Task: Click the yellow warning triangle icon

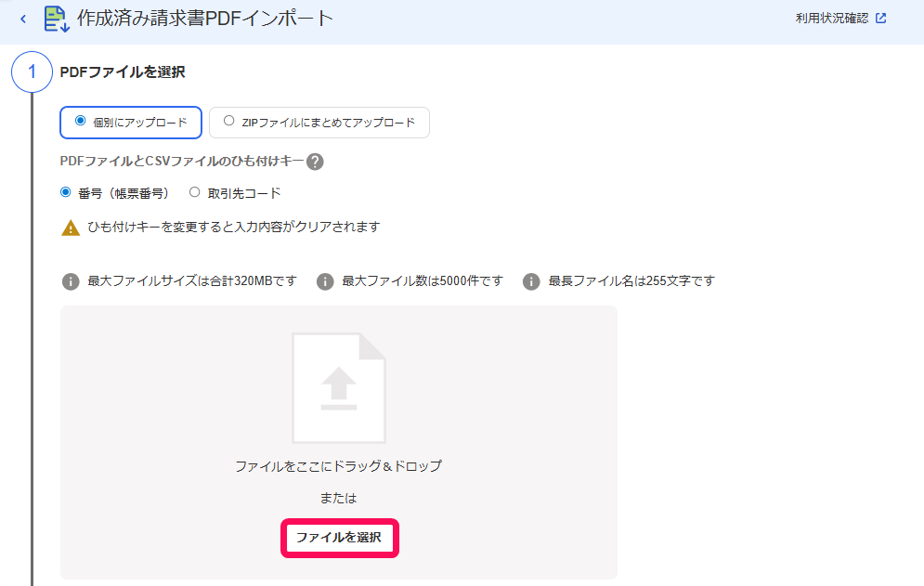Action: [71, 228]
